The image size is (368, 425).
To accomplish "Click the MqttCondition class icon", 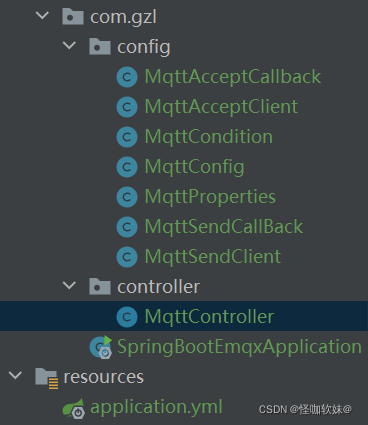I will point(127,137).
